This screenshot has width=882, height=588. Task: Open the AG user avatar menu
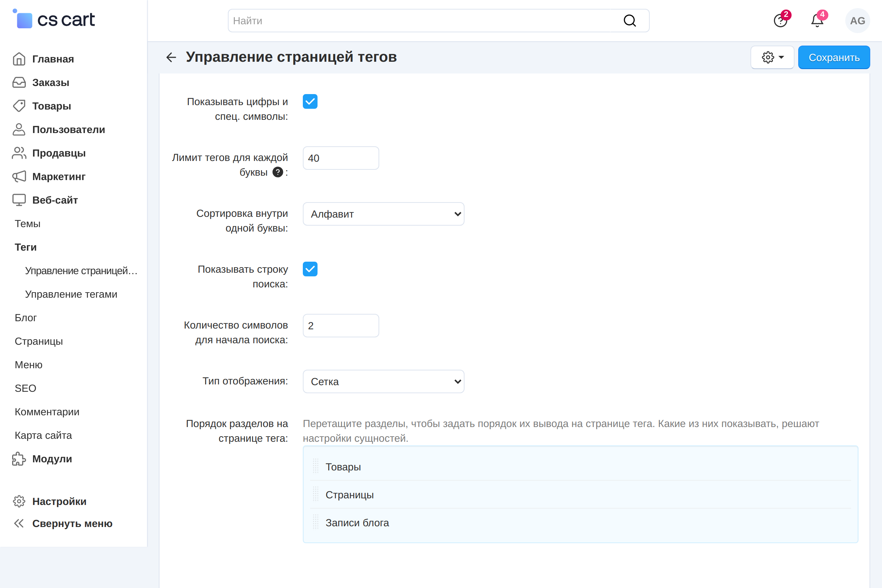pos(857,21)
